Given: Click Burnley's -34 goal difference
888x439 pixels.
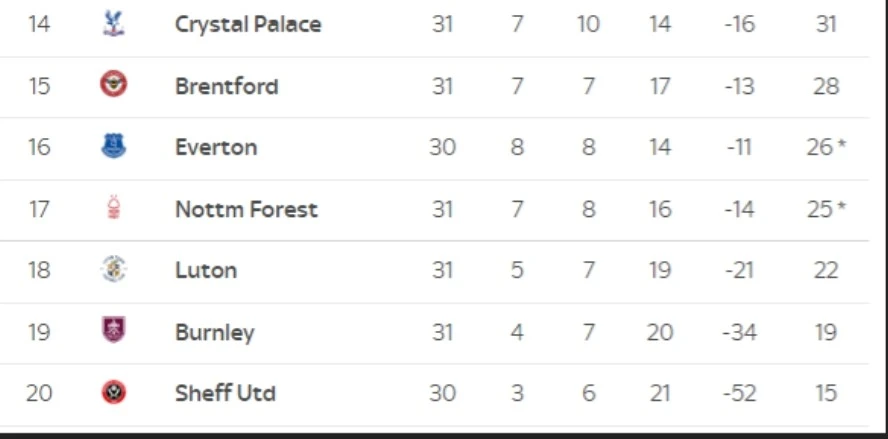Looking at the screenshot, I should (x=739, y=331).
